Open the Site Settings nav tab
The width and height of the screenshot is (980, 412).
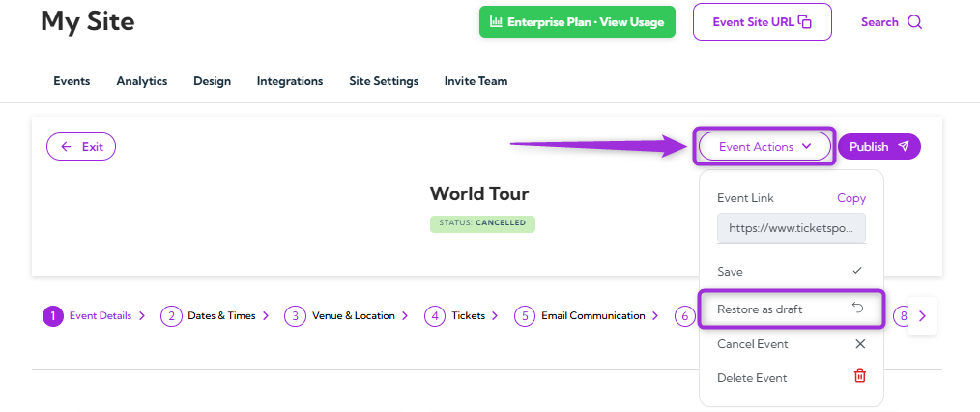pyautogui.click(x=384, y=81)
